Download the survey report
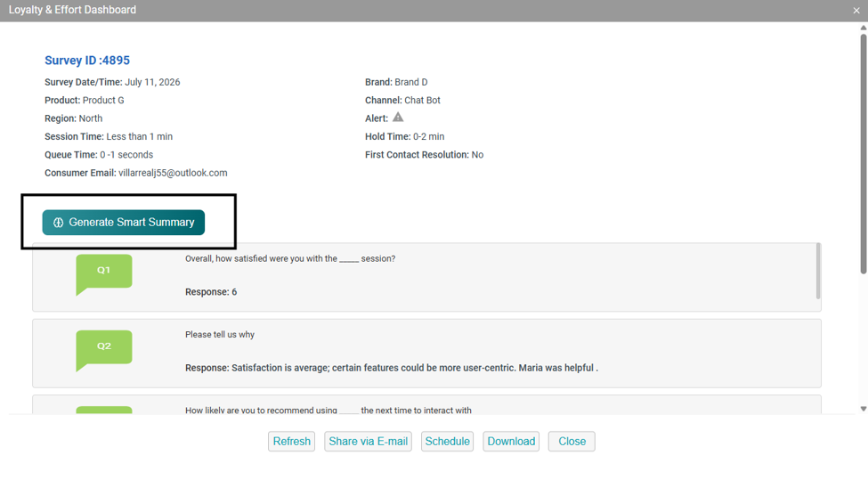The height and width of the screenshot is (480, 868). pyautogui.click(x=511, y=441)
